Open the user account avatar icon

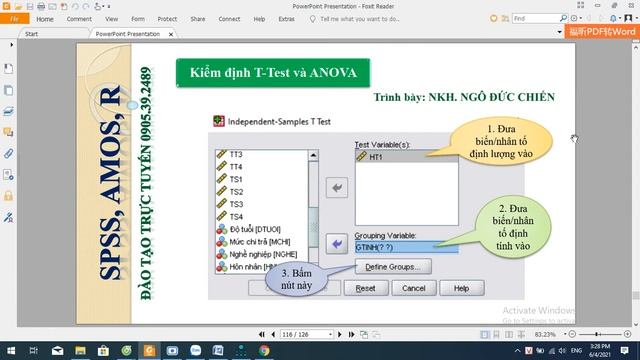[628, 18]
